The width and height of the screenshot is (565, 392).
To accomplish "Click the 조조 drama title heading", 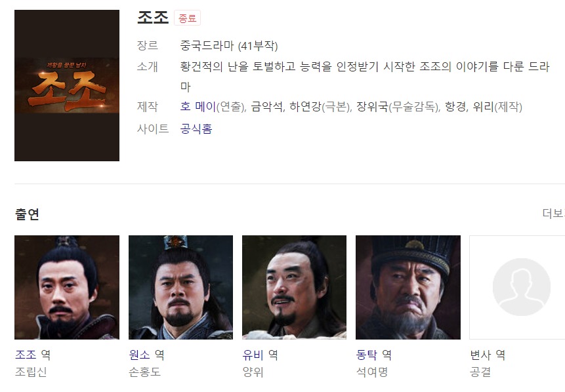I will coord(153,17).
